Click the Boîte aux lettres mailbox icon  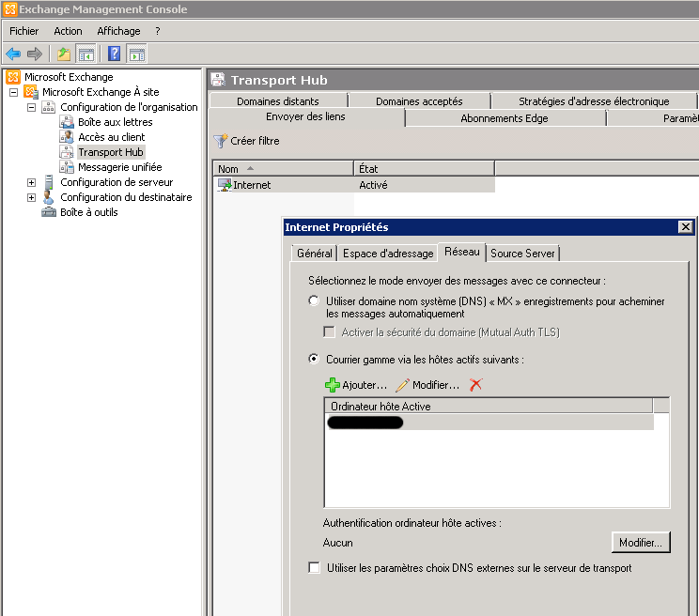[67, 122]
